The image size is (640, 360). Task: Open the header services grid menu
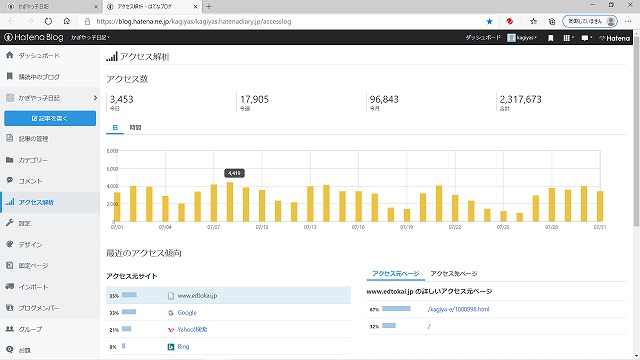(568, 38)
